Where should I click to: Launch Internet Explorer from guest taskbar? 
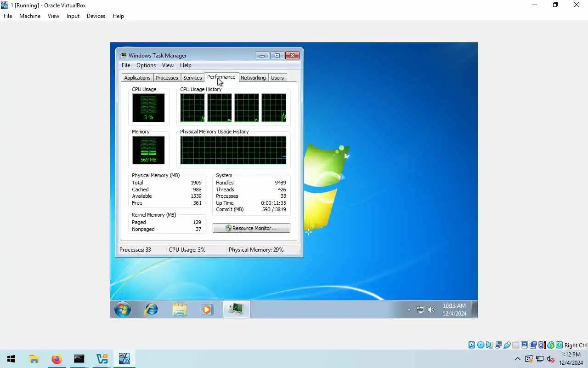151,310
